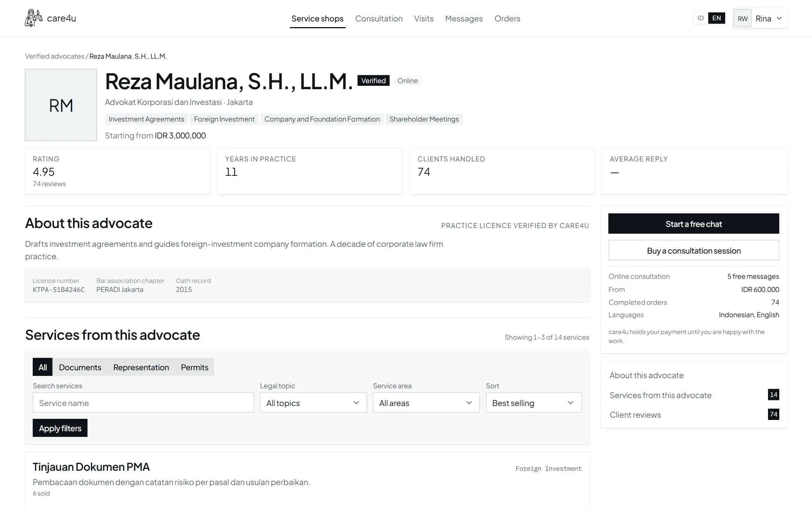812x508 pixels.
Task: Select the Foreign Investment tag
Action: [224, 119]
